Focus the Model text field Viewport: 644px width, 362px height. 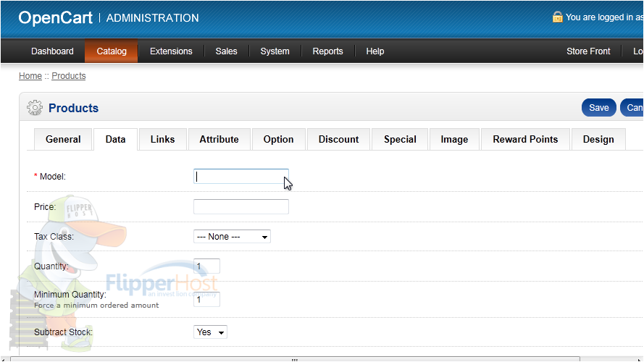(x=241, y=177)
